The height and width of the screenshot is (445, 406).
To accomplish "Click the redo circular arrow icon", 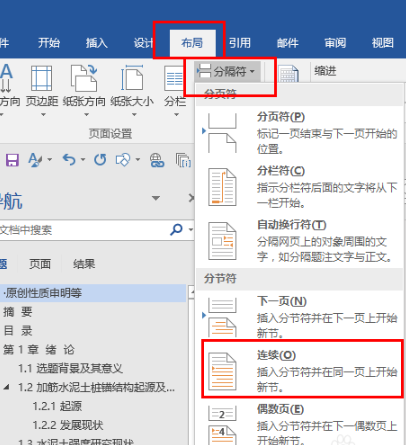I will [x=100, y=160].
